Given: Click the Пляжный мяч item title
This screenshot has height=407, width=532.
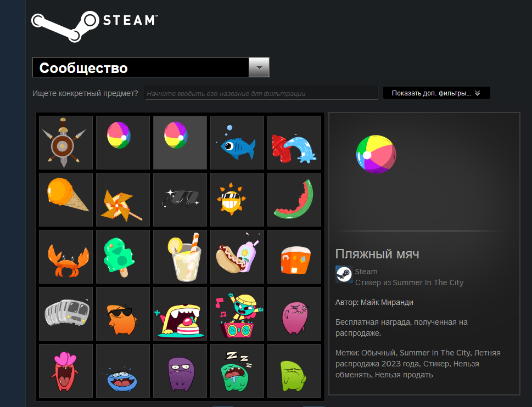Looking at the screenshot, I should [377, 254].
